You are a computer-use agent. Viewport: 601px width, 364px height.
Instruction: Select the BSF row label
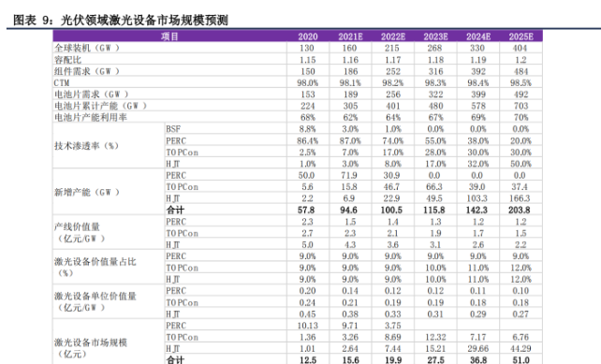pyautogui.click(x=173, y=129)
